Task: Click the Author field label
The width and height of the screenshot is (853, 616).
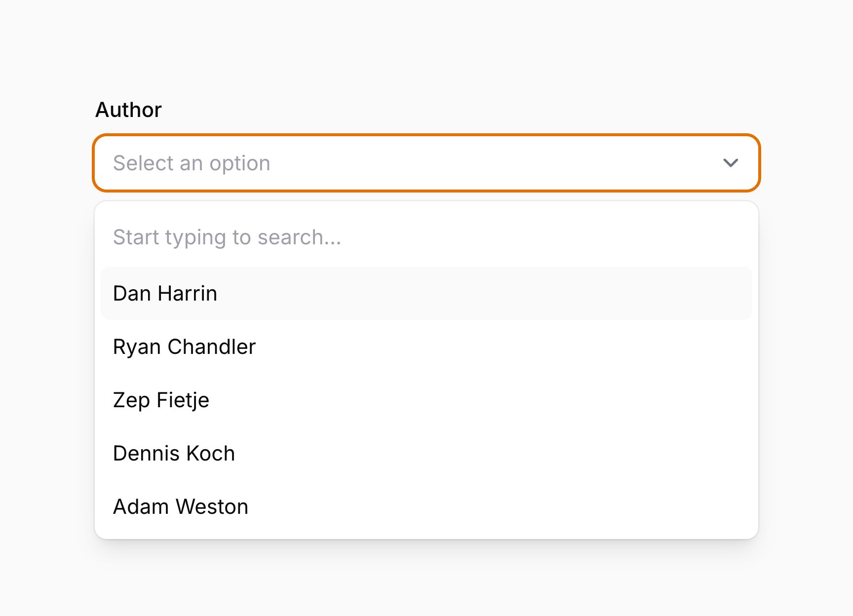Action: click(128, 110)
